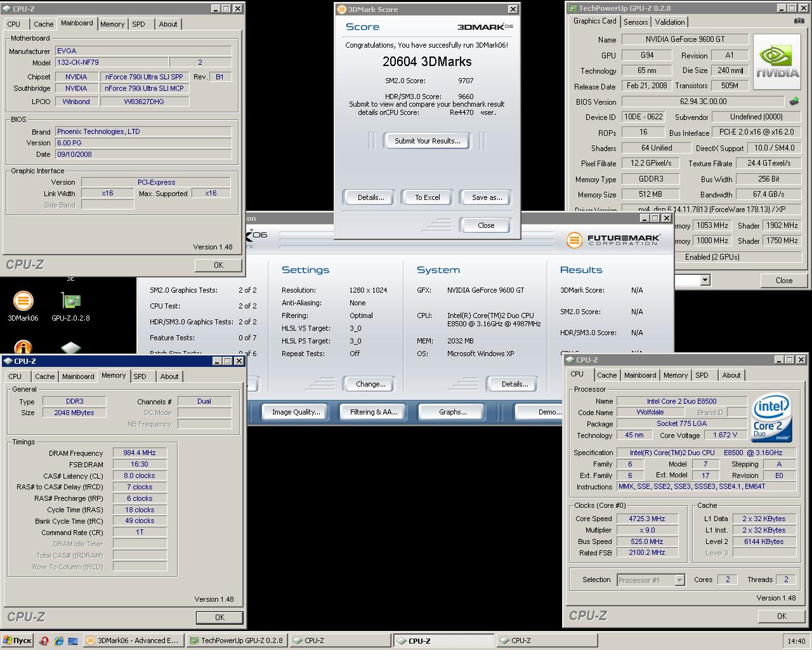Switch to 3DMark06 - Advanced taskbar button
The height and width of the screenshot is (650, 812).
[134, 640]
